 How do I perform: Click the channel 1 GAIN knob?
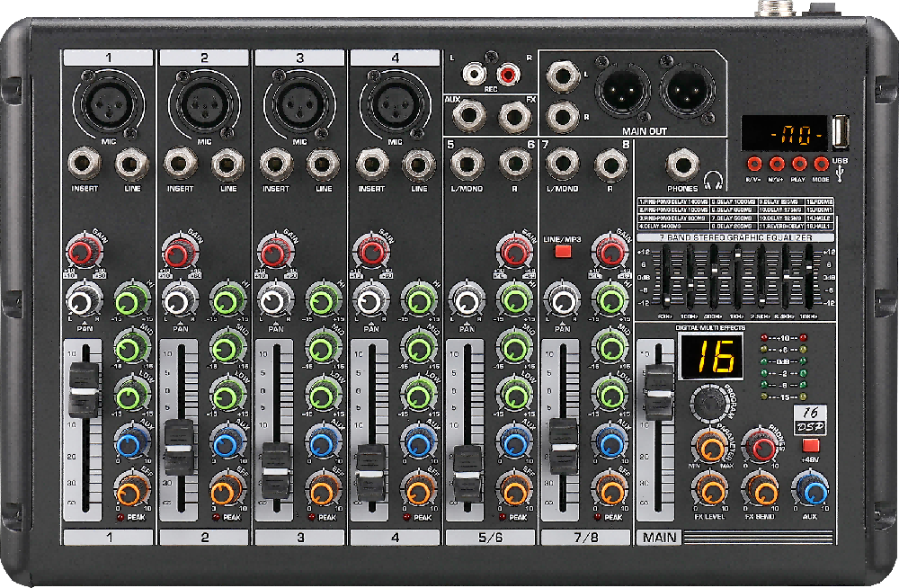tap(84, 253)
